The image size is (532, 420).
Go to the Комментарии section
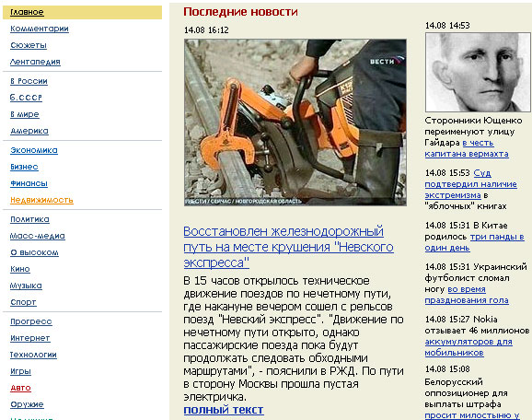(x=40, y=29)
